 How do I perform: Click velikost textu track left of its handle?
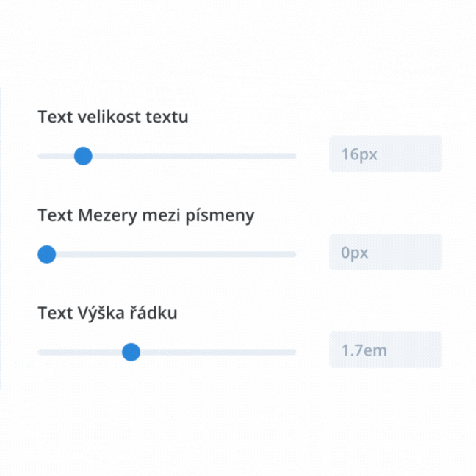pyautogui.click(x=56, y=156)
